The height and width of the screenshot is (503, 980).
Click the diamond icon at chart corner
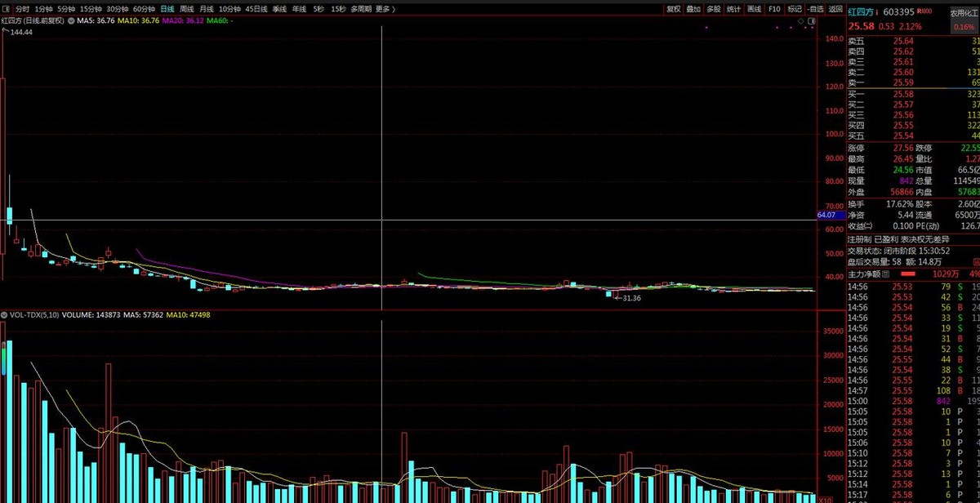pyautogui.click(x=800, y=20)
